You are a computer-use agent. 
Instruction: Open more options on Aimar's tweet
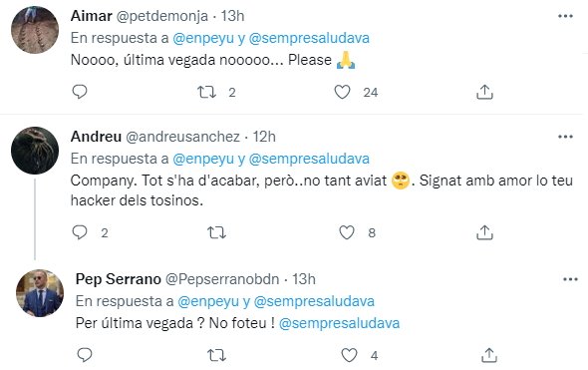[565, 16]
